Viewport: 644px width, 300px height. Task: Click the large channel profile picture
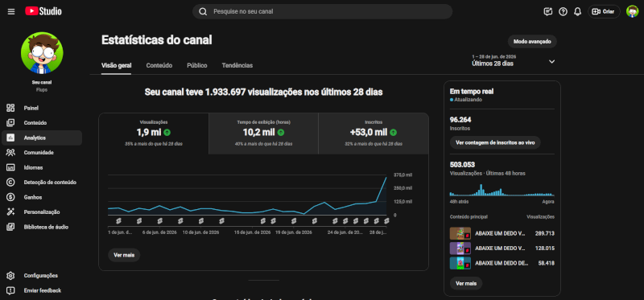[43, 53]
